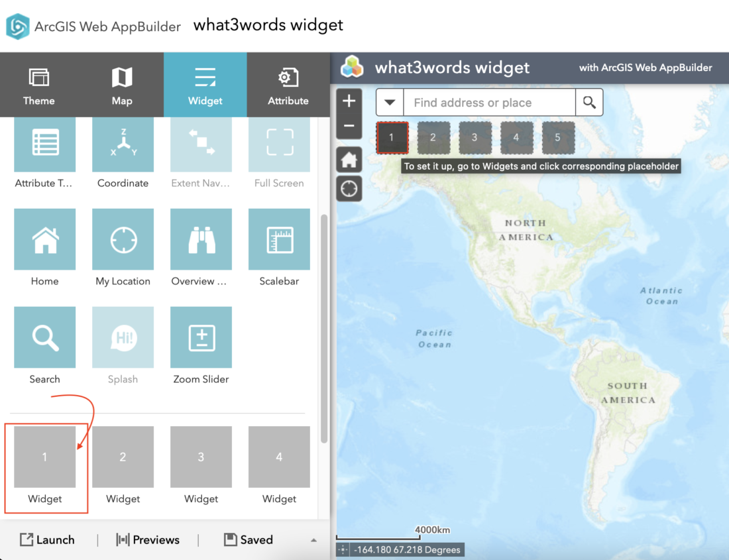Click map placeholder 2

coord(433,138)
